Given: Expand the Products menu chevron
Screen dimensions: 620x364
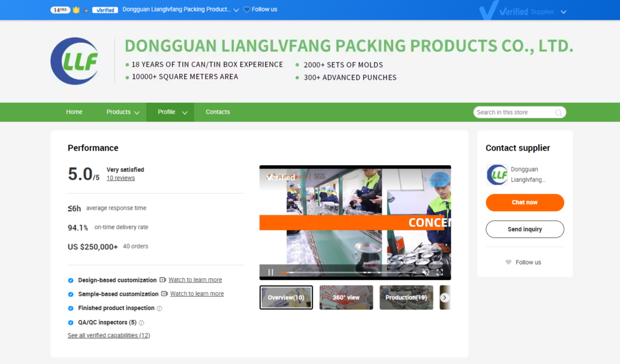Looking at the screenshot, I should click(137, 112).
